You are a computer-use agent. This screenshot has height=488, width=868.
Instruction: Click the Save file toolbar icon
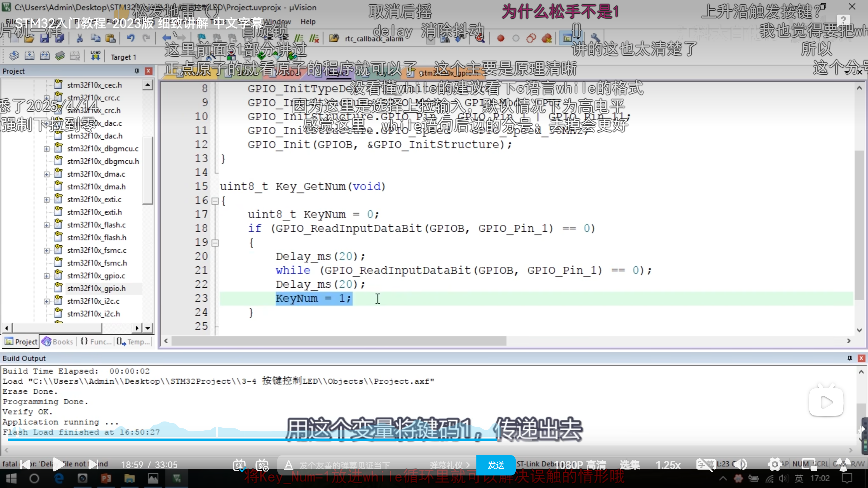[x=44, y=38]
